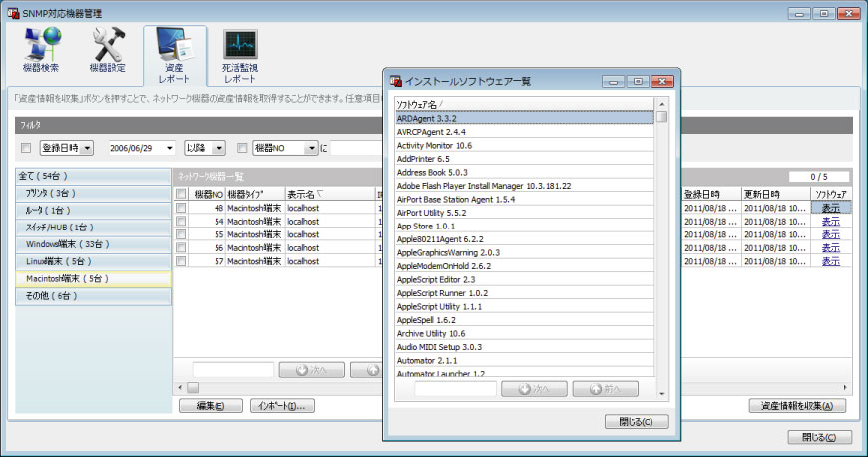
Task: Open the 機器NO field dropdown
Action: (x=311, y=148)
